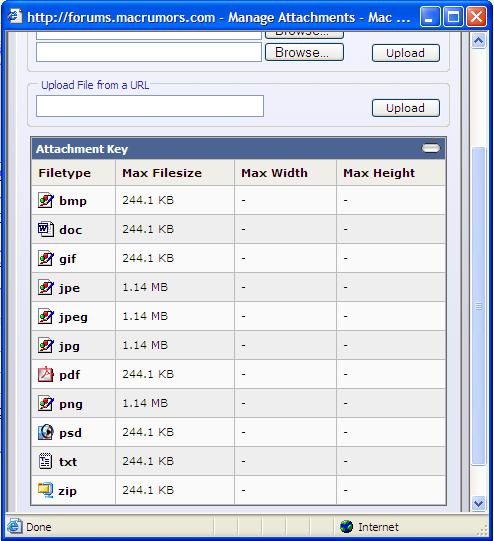The image size is (494, 541).
Task: Click the 1.14 MB value in jpg row
Action: click(145, 345)
